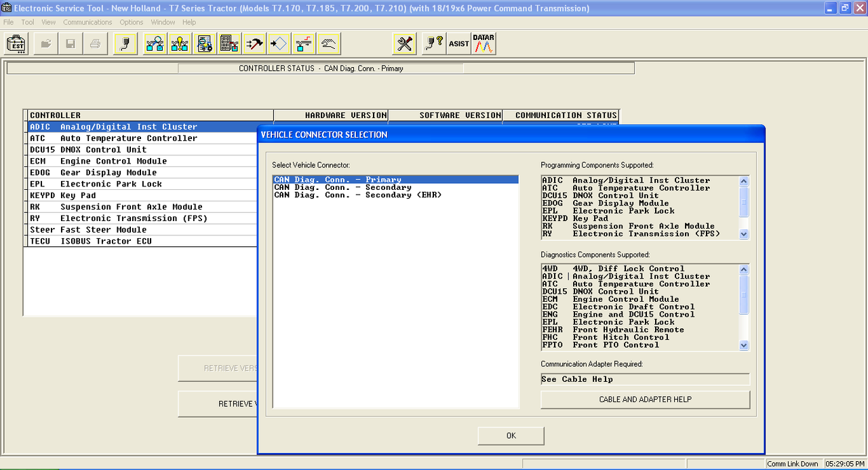Click the signal monitor toolbar icon
The image size is (868, 470).
click(x=304, y=44)
